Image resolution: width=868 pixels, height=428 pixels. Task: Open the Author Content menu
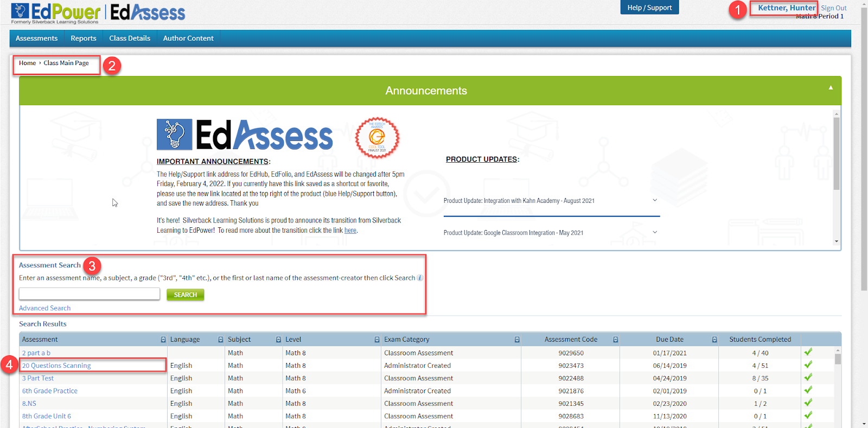188,39
